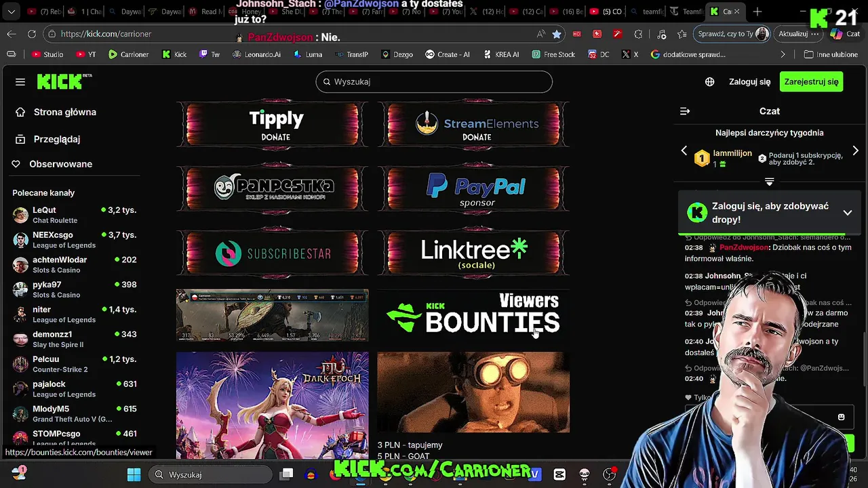Open new browser tab

[x=757, y=12]
